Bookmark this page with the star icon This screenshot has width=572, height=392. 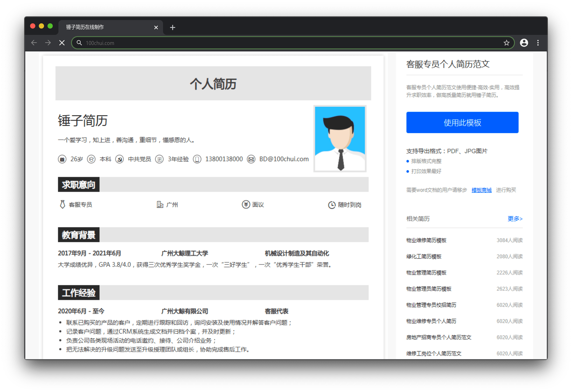(506, 43)
